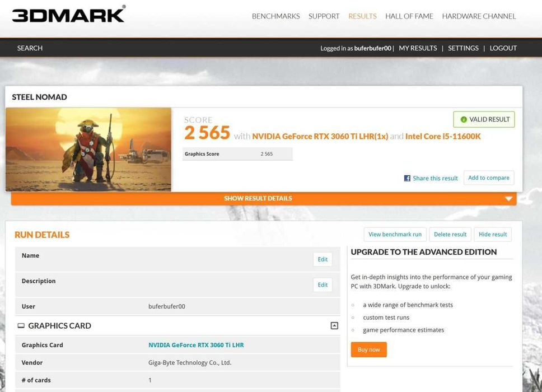Viewport: 542px width, 392px height.
Task: Click the RUN DETAILS heading
Action: coord(42,235)
